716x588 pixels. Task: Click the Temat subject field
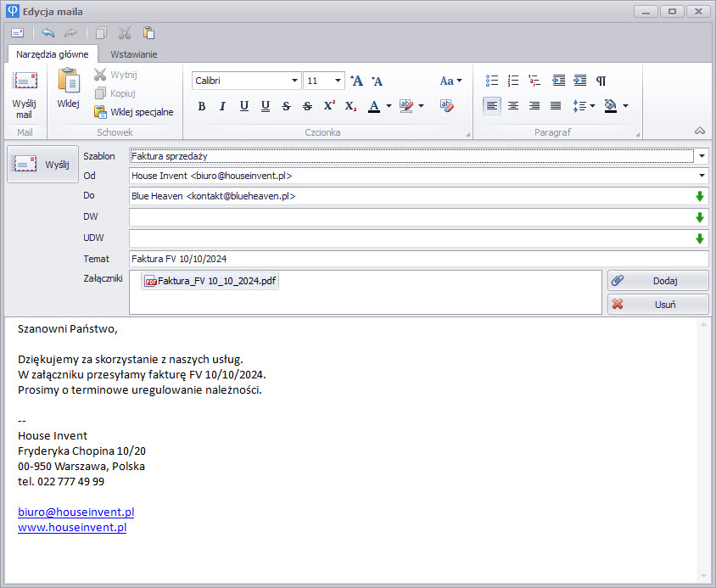coord(417,259)
